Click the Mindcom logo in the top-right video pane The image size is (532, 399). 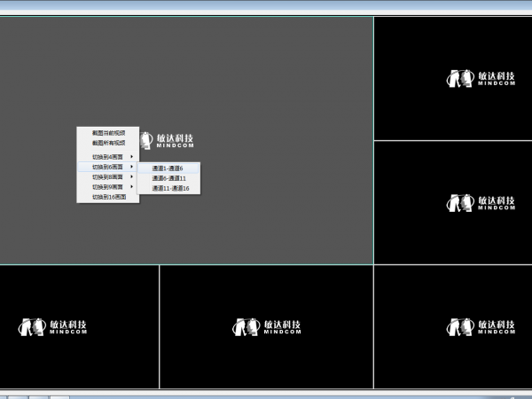click(478, 79)
